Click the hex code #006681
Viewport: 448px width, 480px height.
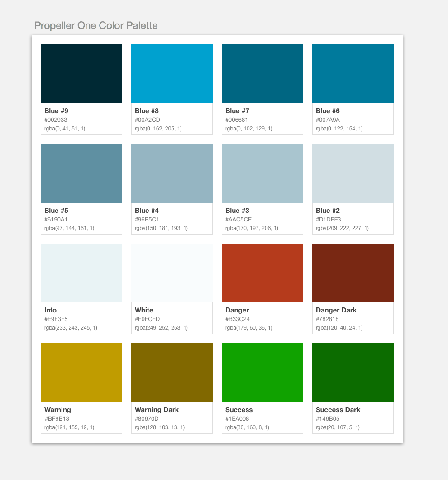pyautogui.click(x=237, y=120)
